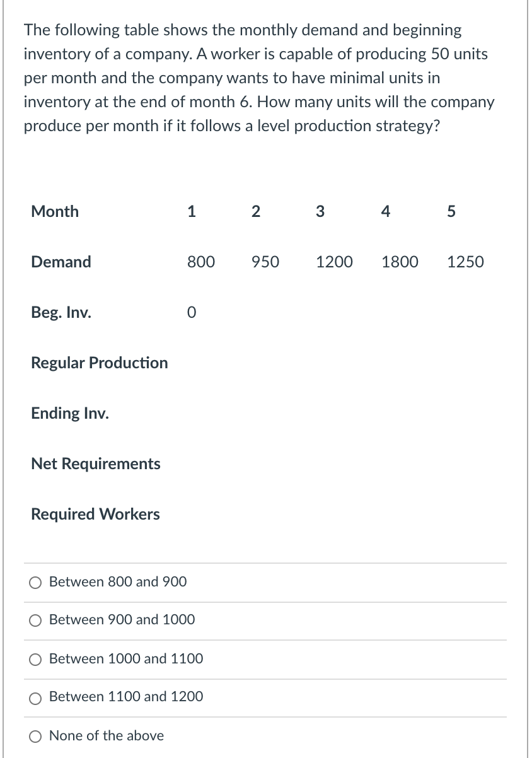This screenshot has width=532, height=758.
Task: Click the Required Workers row label
Action: coord(95,514)
